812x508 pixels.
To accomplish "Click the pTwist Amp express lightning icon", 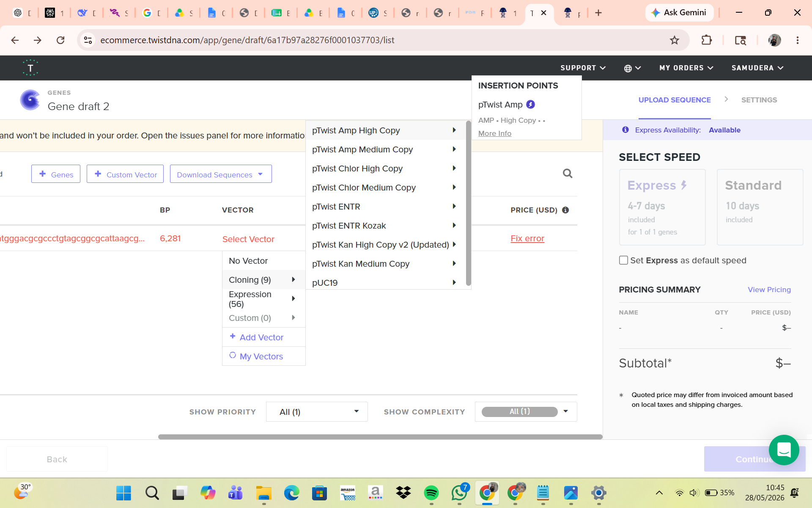I will [530, 105].
